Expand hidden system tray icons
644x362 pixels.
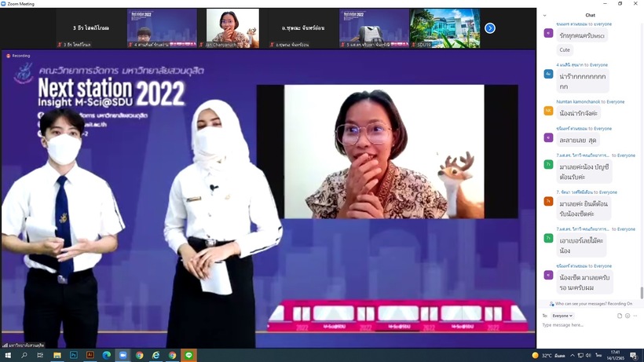(x=572, y=356)
